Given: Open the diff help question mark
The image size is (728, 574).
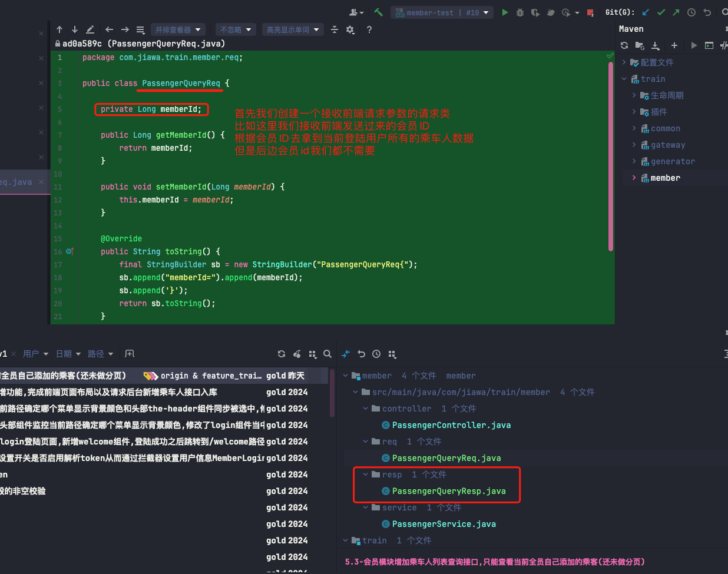Looking at the screenshot, I should (x=369, y=29).
